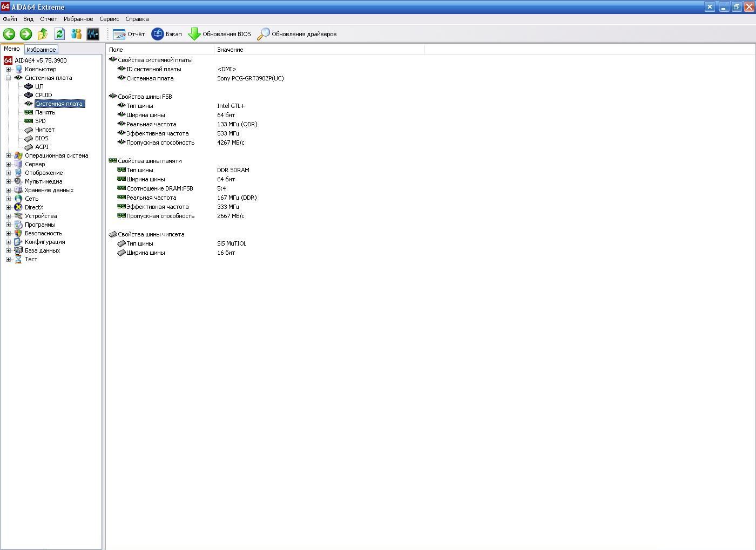Screen dimensions: 756x550
Task: Collapse the Системная плата tree node
Action: (x=8, y=78)
